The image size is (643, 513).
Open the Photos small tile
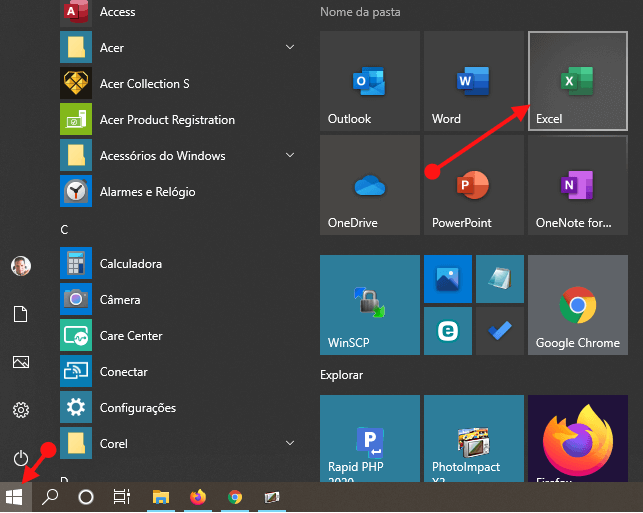448,279
